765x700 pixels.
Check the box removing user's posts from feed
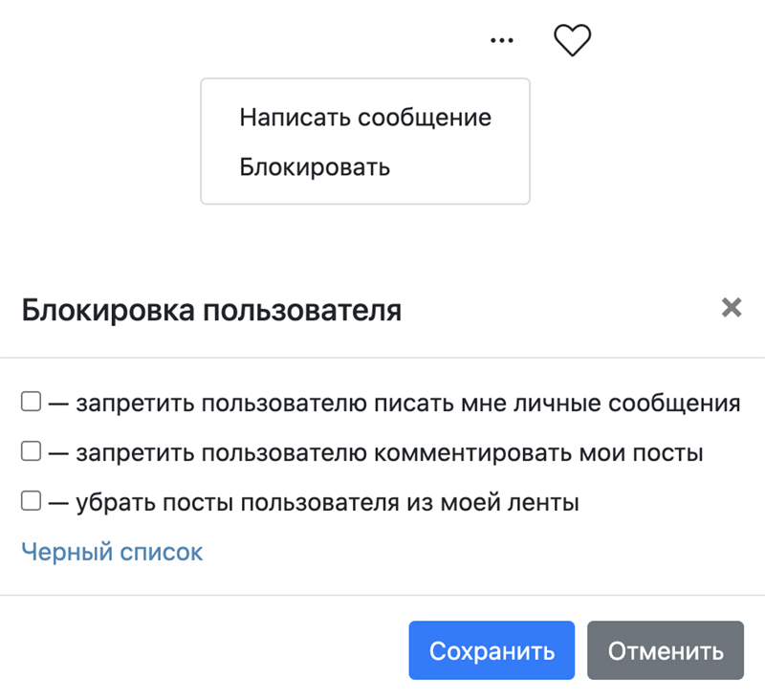click(x=31, y=500)
